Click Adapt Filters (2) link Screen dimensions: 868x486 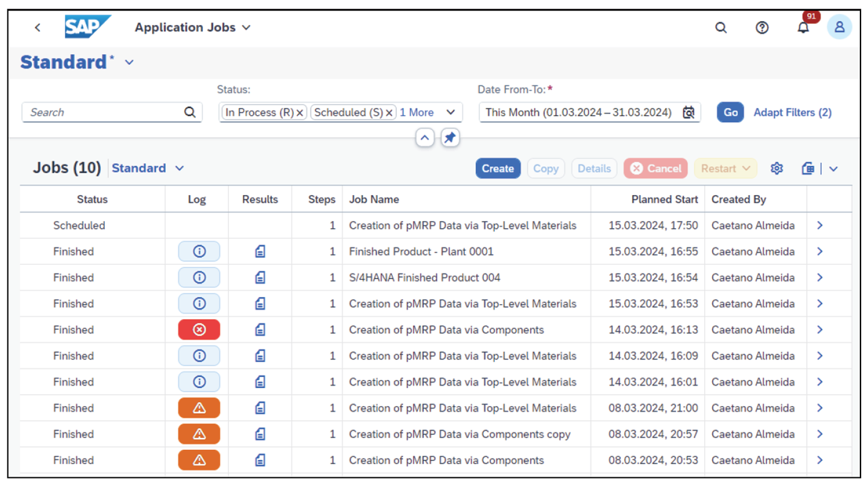coord(793,113)
